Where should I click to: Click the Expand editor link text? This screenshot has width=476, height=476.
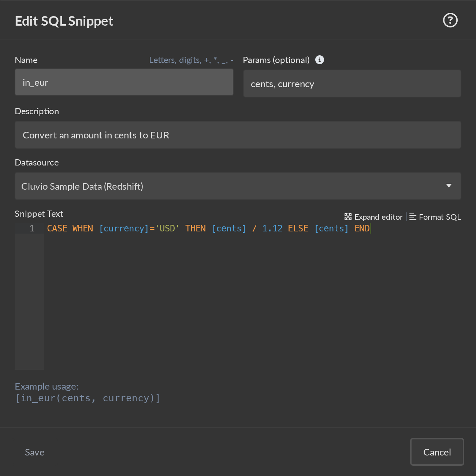379,217
